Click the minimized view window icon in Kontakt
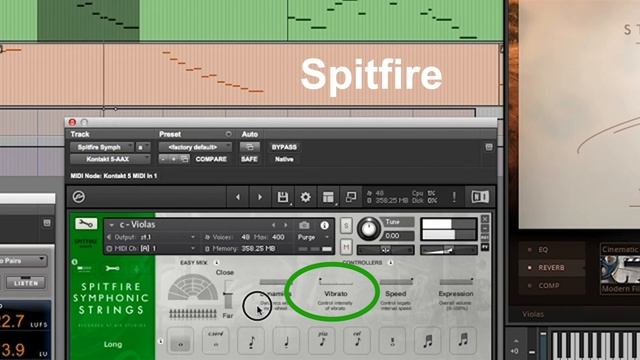Screen dimensions: 640x360 351,197
